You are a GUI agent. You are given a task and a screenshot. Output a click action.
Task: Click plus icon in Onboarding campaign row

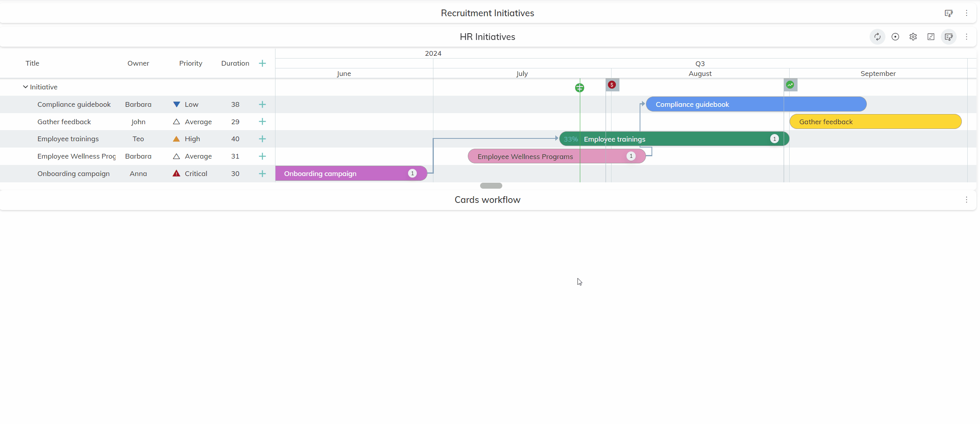[x=262, y=174]
